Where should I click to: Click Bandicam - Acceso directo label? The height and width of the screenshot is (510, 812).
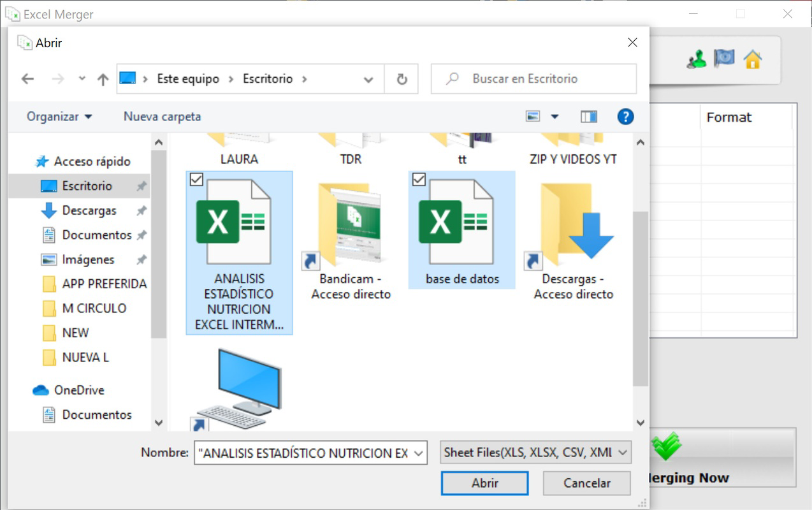(x=351, y=287)
